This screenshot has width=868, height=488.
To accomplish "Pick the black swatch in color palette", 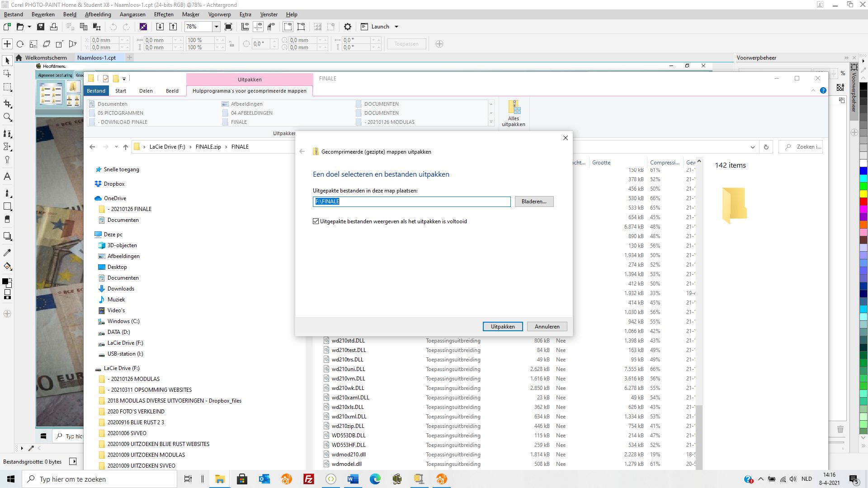I will tap(863, 87).
